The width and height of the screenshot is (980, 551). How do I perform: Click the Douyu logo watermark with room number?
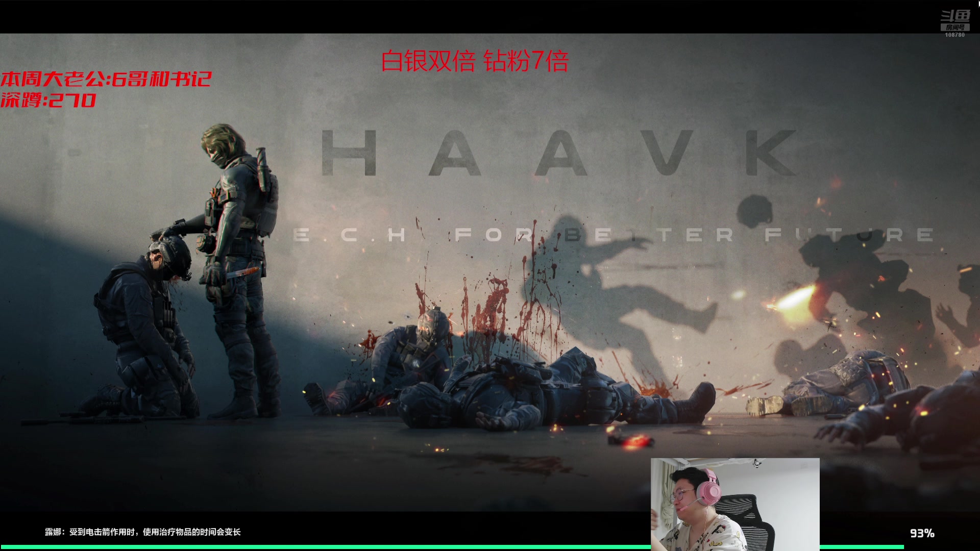pyautogui.click(x=955, y=24)
